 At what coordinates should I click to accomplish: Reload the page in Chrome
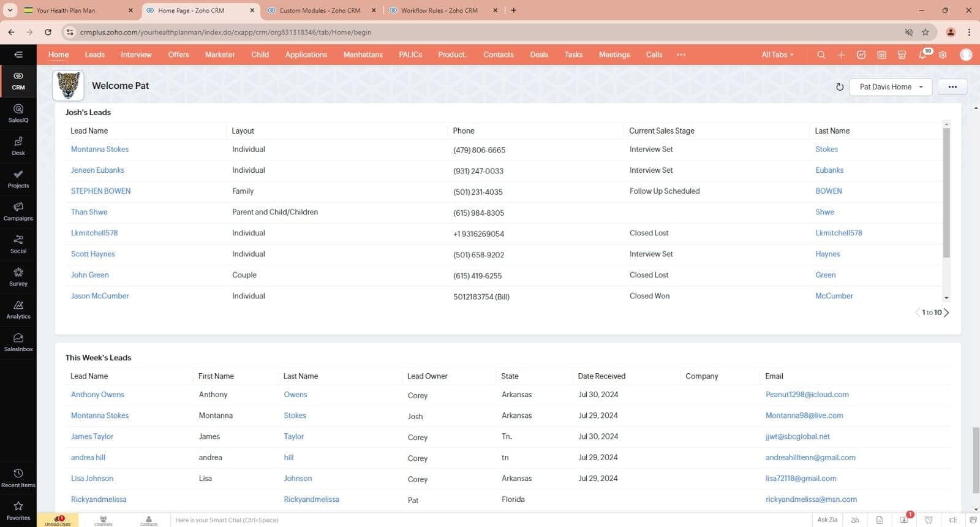coord(48,32)
